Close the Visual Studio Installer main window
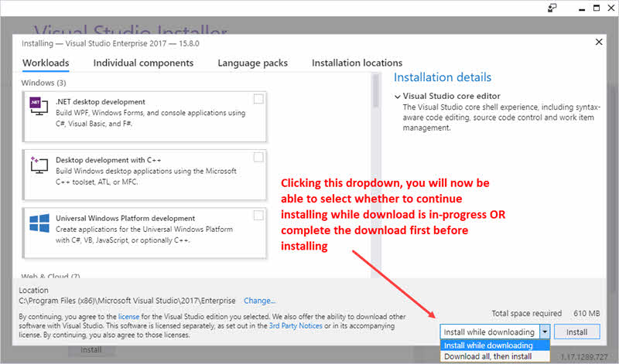The image size is (619, 364). pyautogui.click(x=611, y=8)
